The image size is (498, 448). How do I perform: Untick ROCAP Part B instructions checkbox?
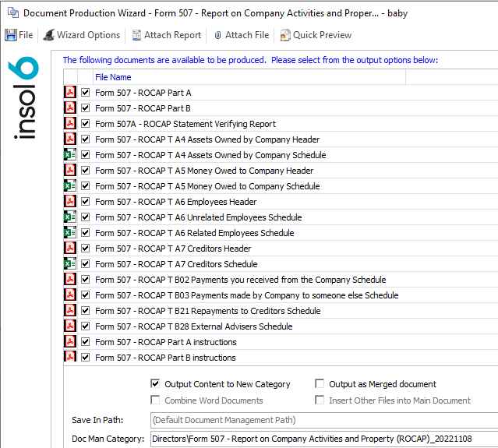tap(86, 358)
